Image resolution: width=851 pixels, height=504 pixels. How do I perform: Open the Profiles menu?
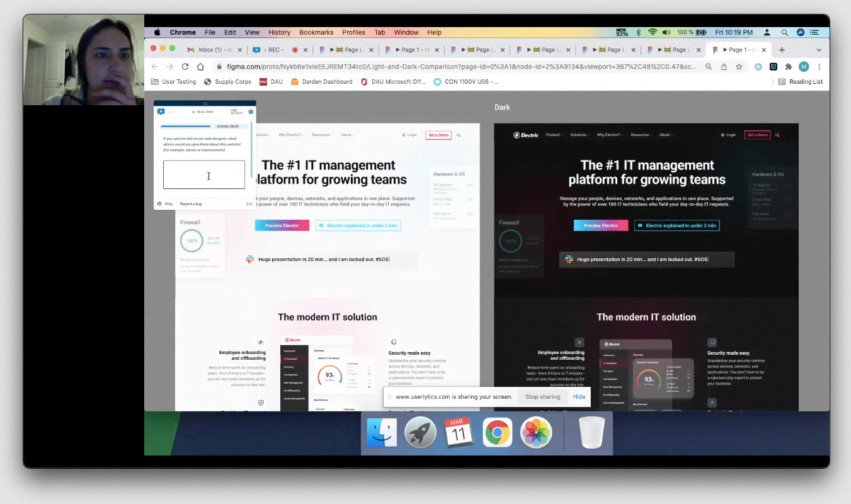point(353,32)
